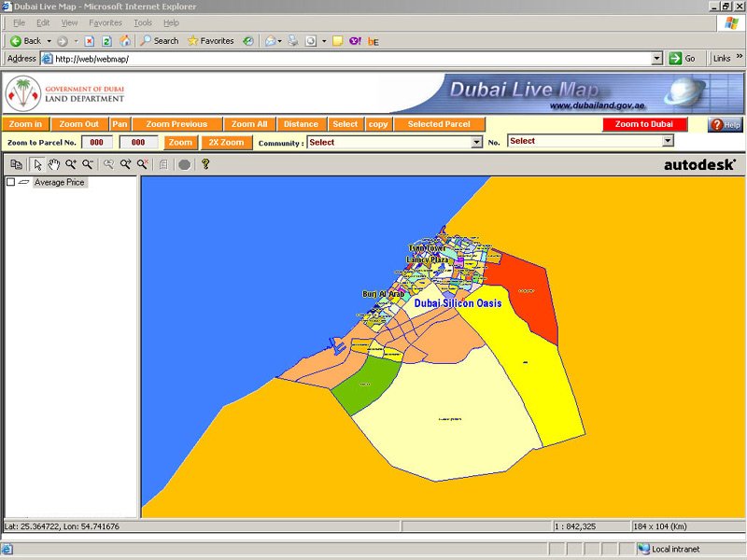The width and height of the screenshot is (747, 560).
Task: Click the Zoom Previous button
Action: tap(176, 124)
